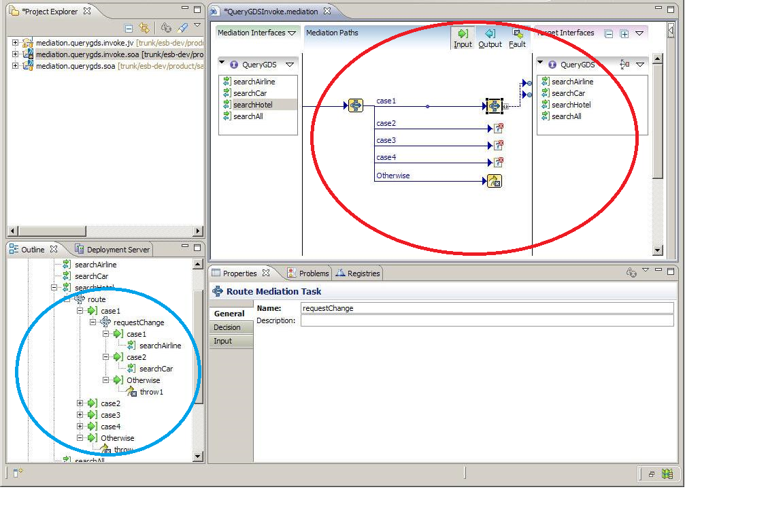
Task: Click Otherwise label on mediation path
Action: coord(393,176)
